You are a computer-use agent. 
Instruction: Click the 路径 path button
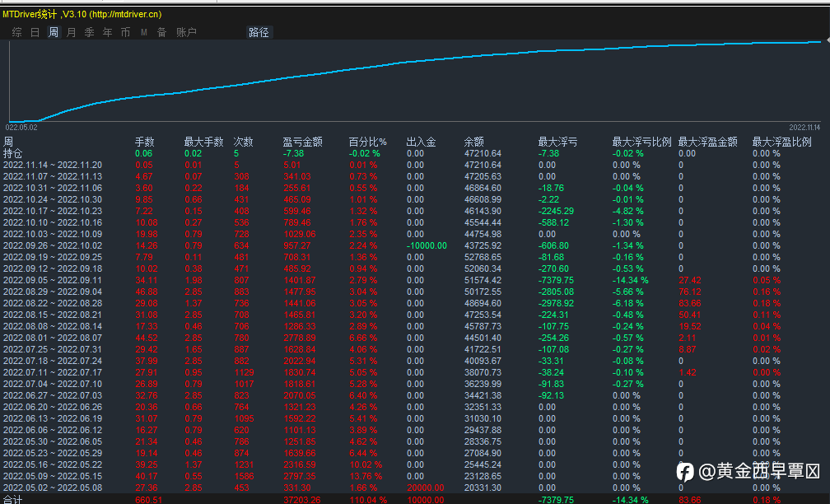click(259, 32)
